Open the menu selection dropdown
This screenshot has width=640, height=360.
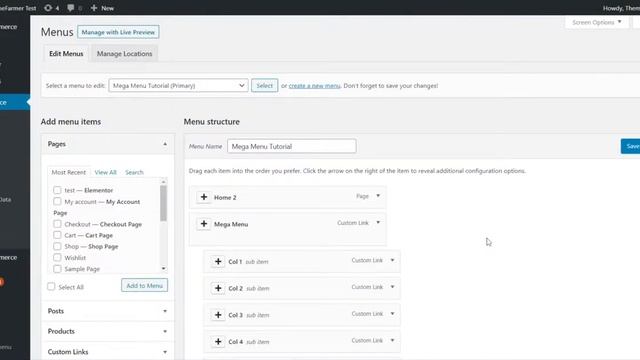click(x=178, y=85)
